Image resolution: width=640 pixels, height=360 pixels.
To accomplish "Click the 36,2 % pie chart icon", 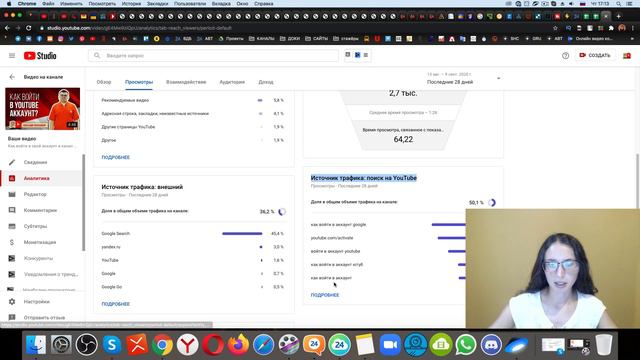I will 282,211.
